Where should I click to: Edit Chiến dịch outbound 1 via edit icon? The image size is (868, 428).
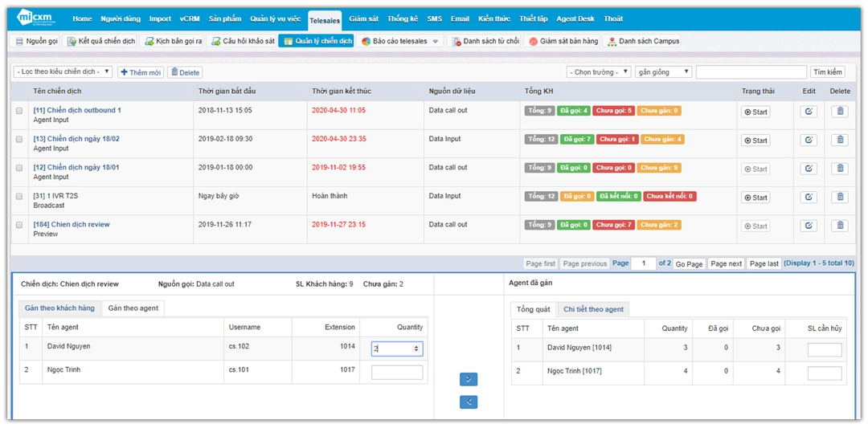click(809, 112)
